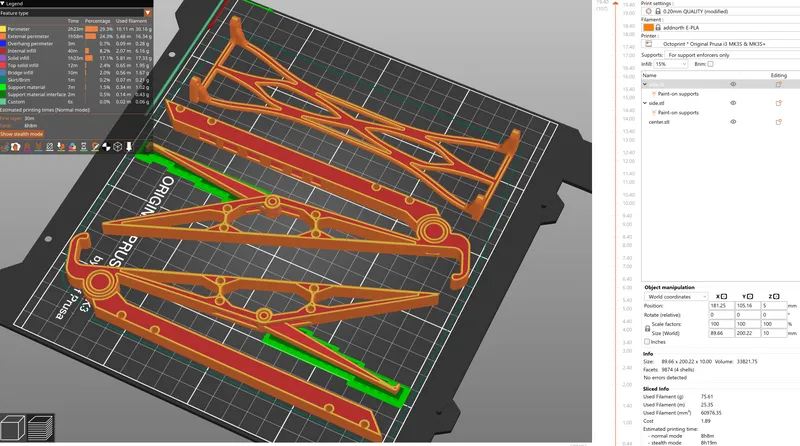The height and width of the screenshot is (446, 800).
Task: Toggle Perimeter feature visibility in legend
Action: click(76, 29)
